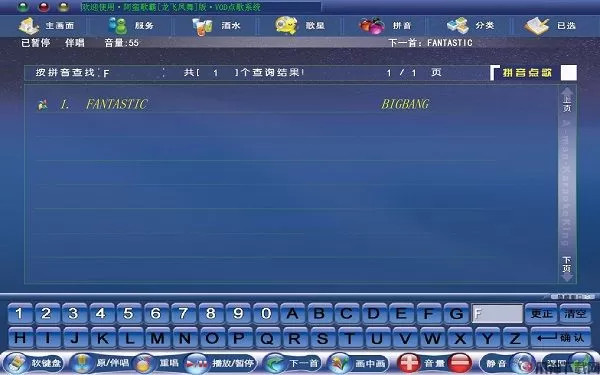Open the 分类 category menu
Screen dimensions: 600x375
[x=471, y=26]
